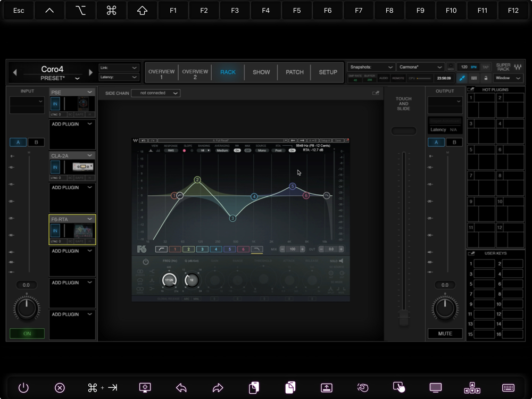The image size is (532, 399).
Task: Click the keyboard icon in bottom toolbar
Action: [x=508, y=387]
